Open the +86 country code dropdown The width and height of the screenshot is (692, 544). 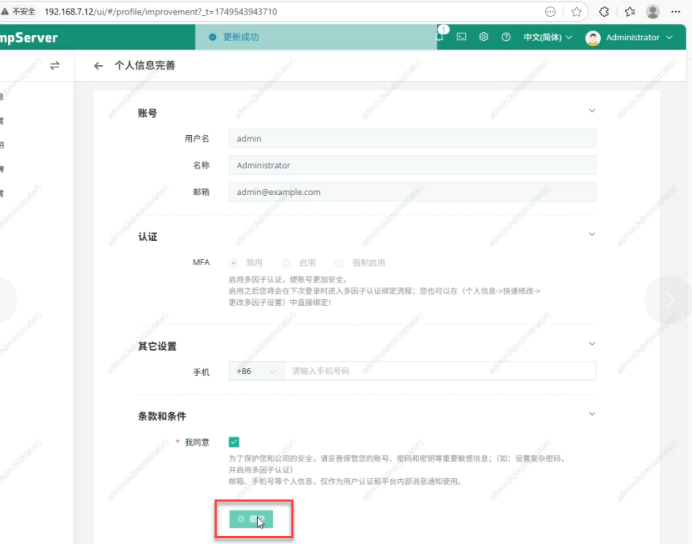point(255,371)
